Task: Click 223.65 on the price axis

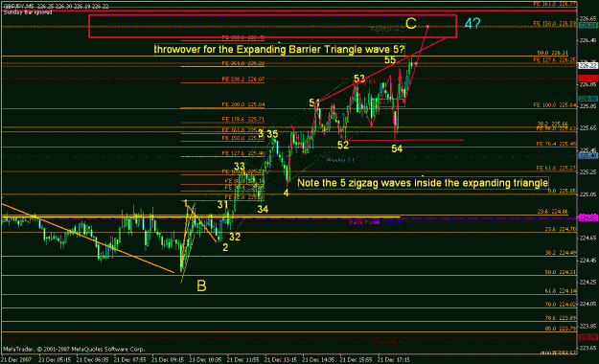Action: (x=587, y=348)
